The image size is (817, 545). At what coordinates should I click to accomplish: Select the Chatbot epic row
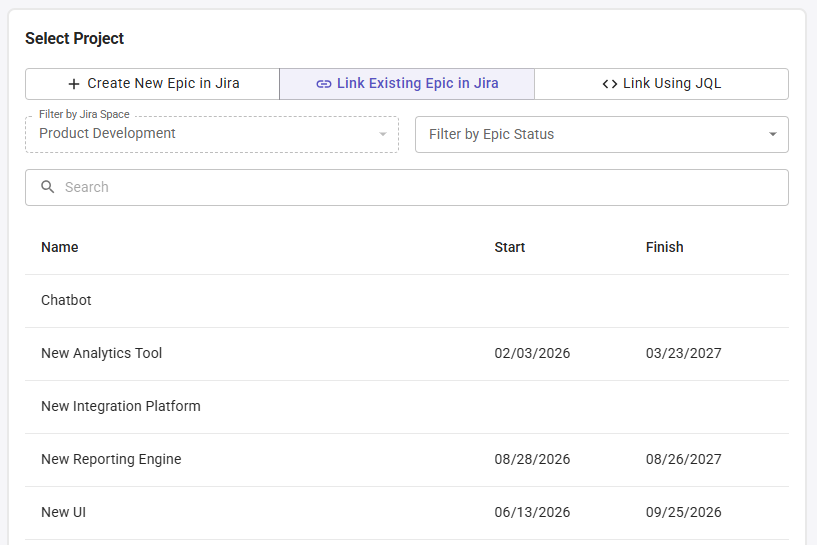pos(407,301)
